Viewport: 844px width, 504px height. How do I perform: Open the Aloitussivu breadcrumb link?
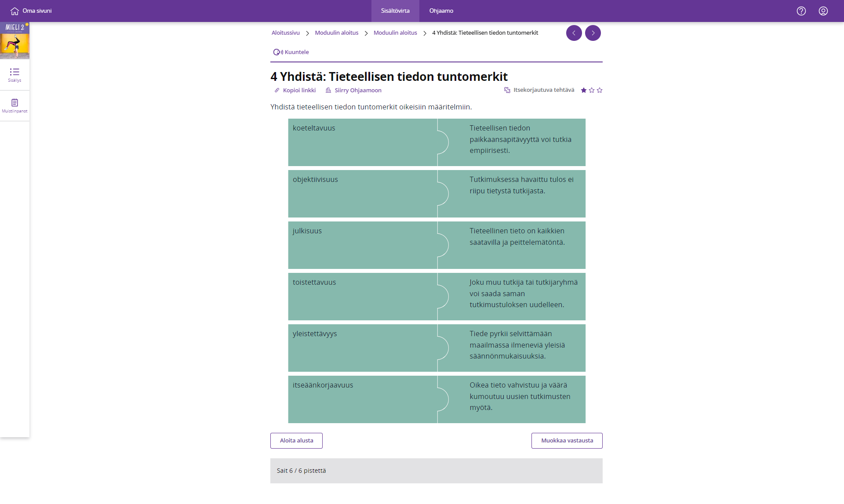(x=285, y=33)
